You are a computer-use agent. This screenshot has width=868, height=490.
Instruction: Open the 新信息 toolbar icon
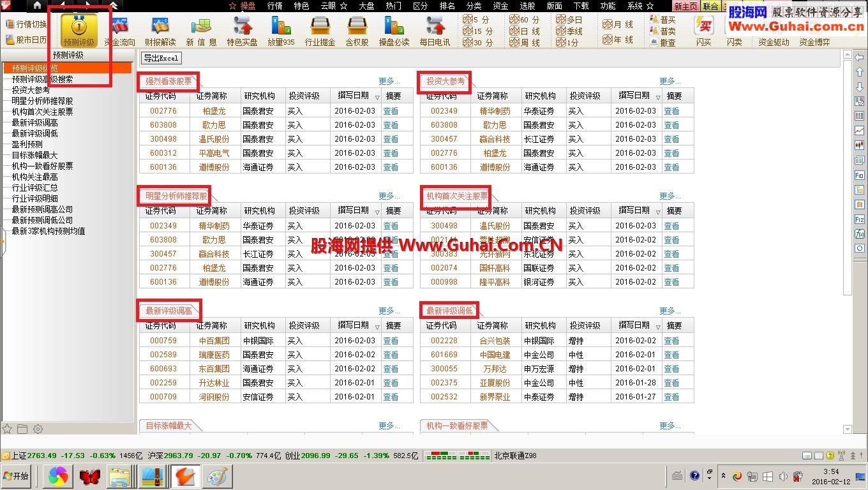201,30
